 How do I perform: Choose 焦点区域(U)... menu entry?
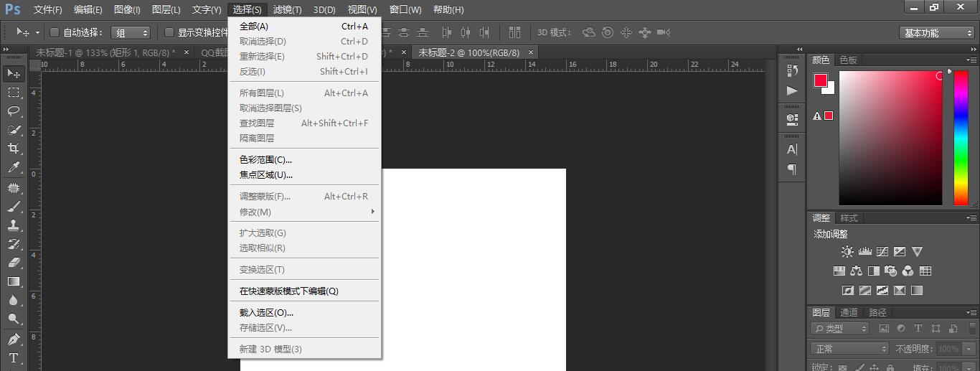[x=304, y=174]
